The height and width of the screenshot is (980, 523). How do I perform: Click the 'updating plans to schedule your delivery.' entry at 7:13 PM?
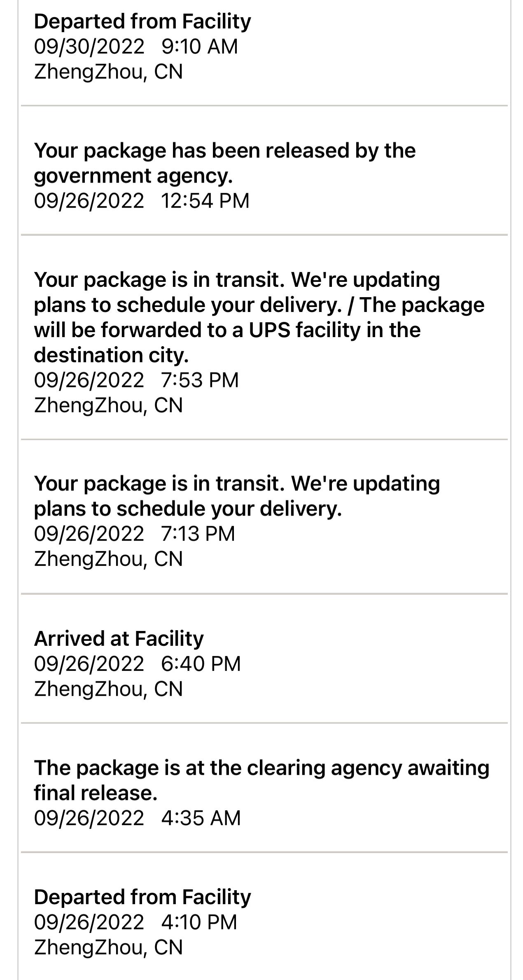[237, 496]
